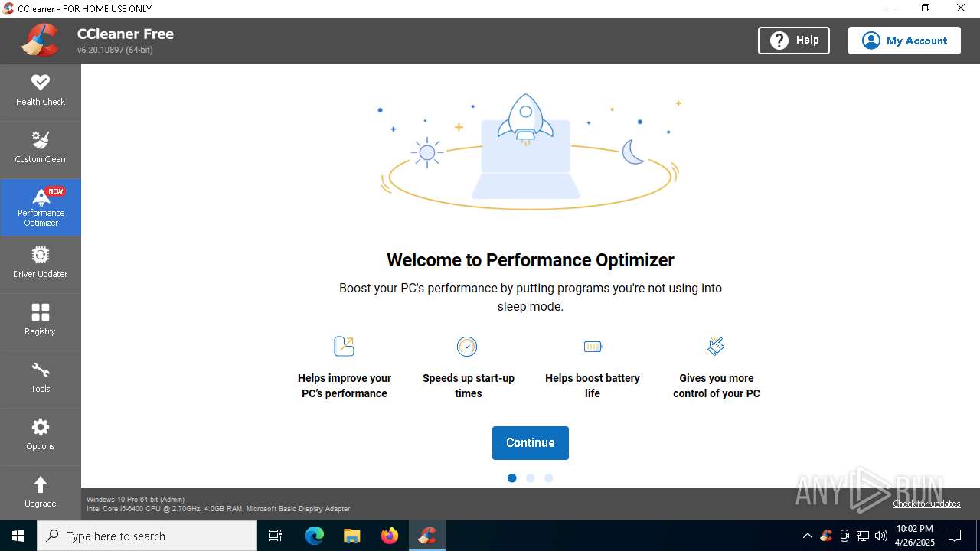Click the 'Welcome to Performance Optimizer' heading
This screenshot has width=980, height=551.
click(531, 260)
